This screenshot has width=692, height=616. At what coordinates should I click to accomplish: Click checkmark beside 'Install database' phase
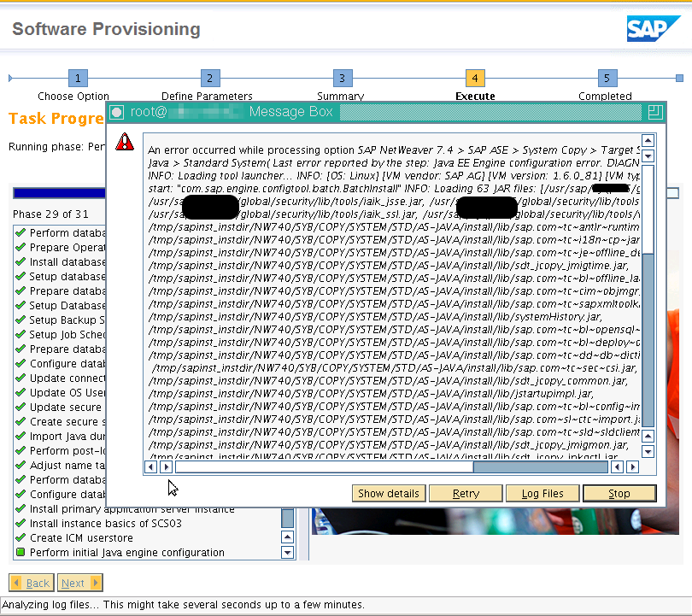[x=21, y=261]
